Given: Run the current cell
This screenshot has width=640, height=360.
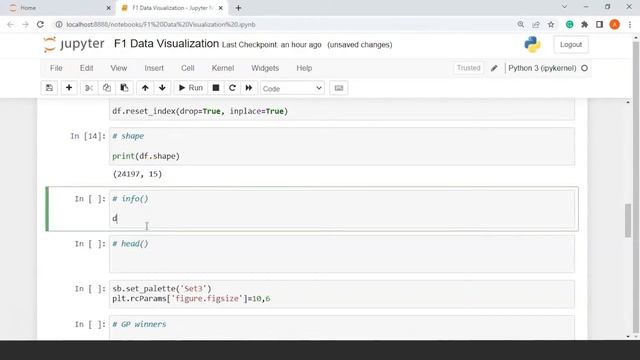Looking at the screenshot, I should 191,88.
